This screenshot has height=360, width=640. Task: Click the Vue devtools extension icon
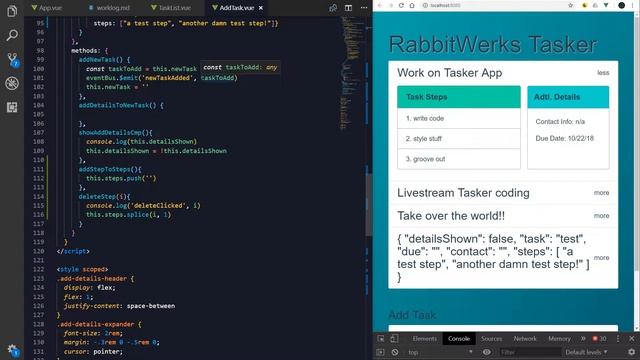(x=606, y=5)
